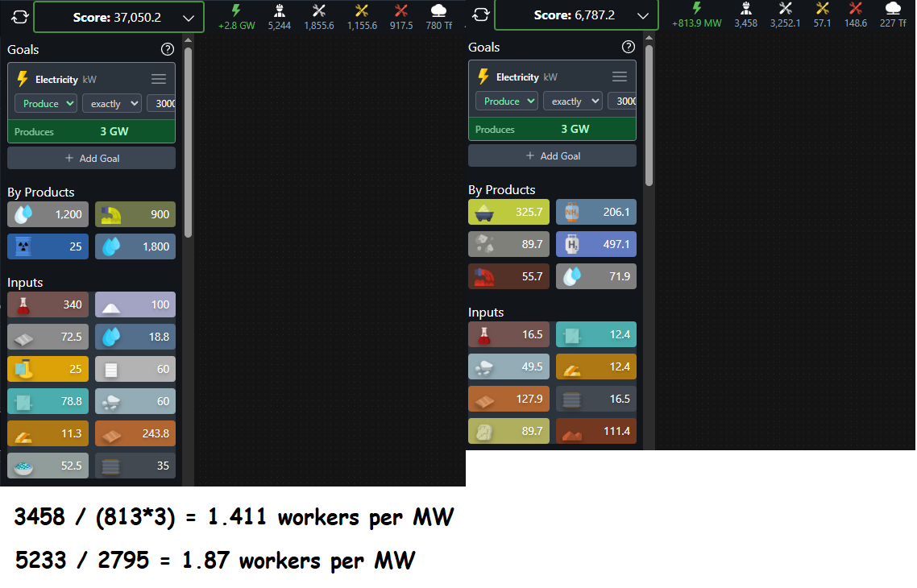
Task: Select the radioactive 25 by-product tile
Action: (48, 246)
